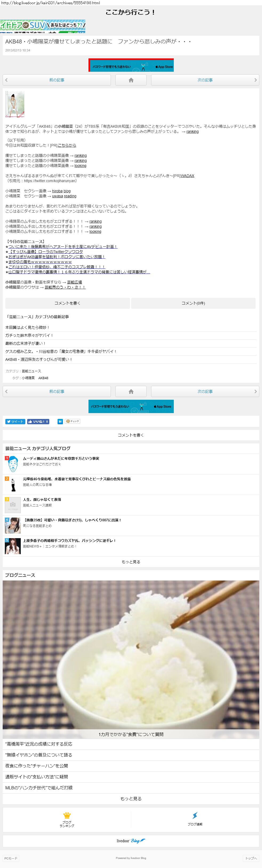Open the おぎはぎがAKB選挙 news link
The width and height of the screenshot is (262, 868).
(x=57, y=257)
